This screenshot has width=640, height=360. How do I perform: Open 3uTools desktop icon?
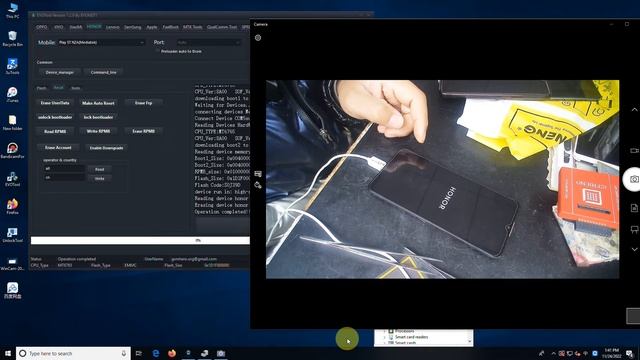tap(12, 66)
